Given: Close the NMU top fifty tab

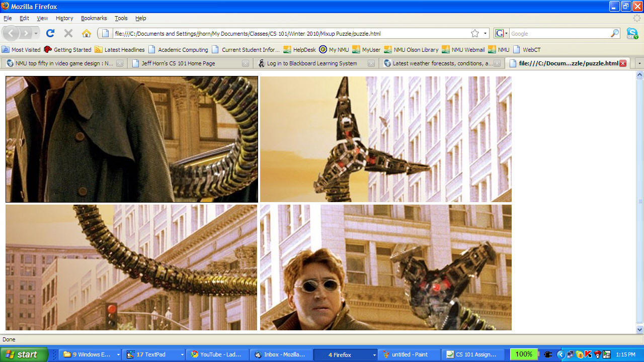Looking at the screenshot, I should click(x=120, y=63).
